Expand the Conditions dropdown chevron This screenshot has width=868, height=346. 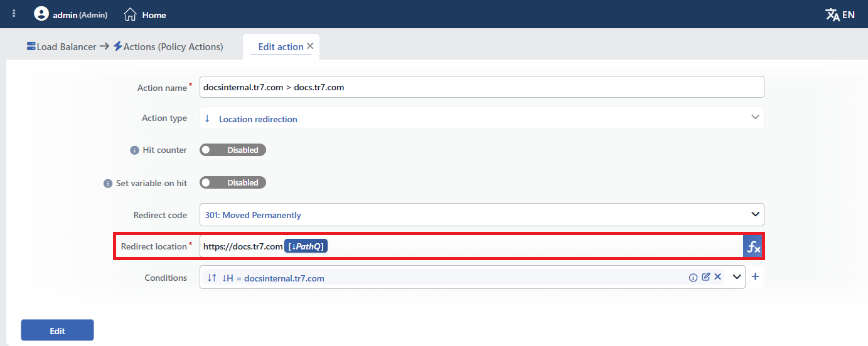point(736,277)
